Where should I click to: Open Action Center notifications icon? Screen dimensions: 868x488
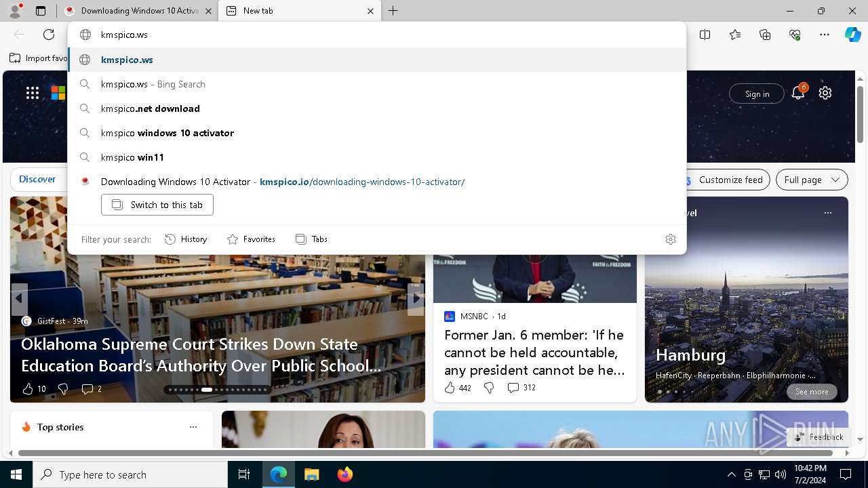pos(846,474)
